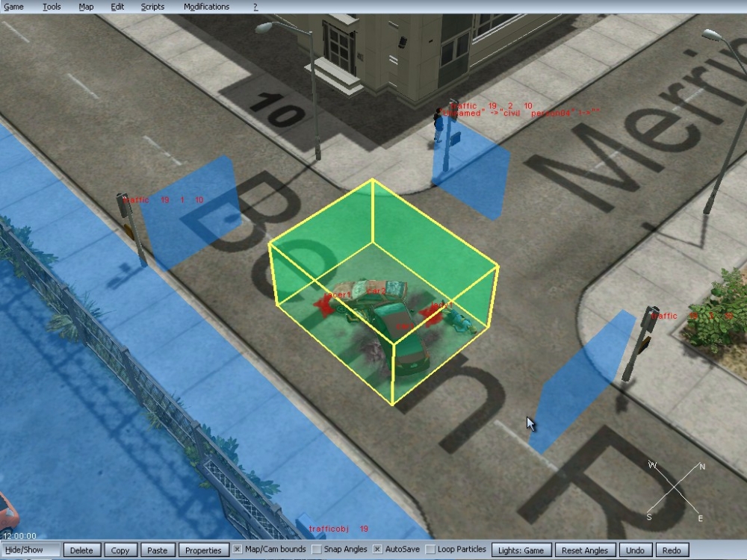Click the Hide/Show button
747x560 pixels.
pyautogui.click(x=30, y=550)
